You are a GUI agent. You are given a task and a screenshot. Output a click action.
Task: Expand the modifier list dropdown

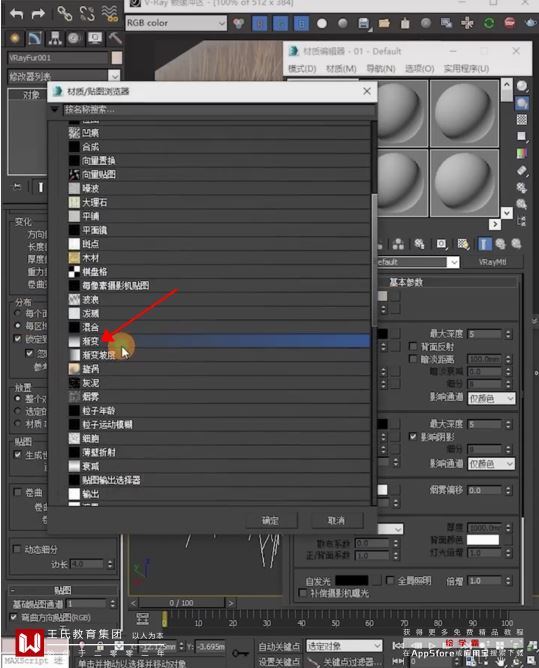114,76
